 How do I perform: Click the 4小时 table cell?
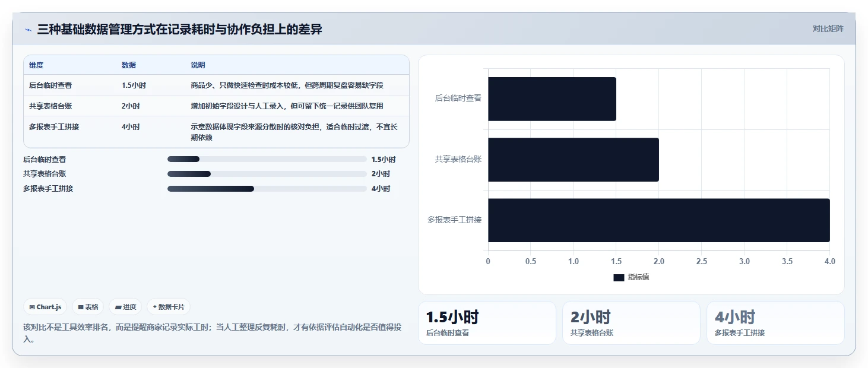click(131, 127)
